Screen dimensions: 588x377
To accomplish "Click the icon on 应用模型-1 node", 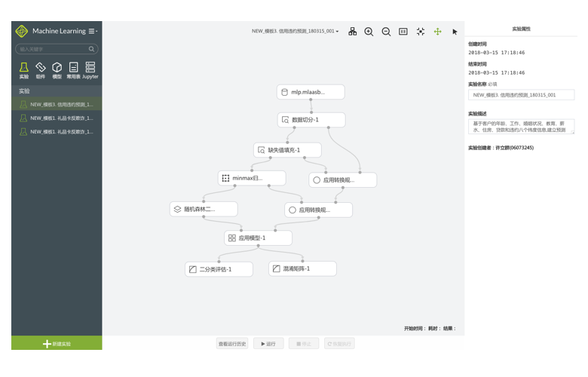I will tap(232, 238).
